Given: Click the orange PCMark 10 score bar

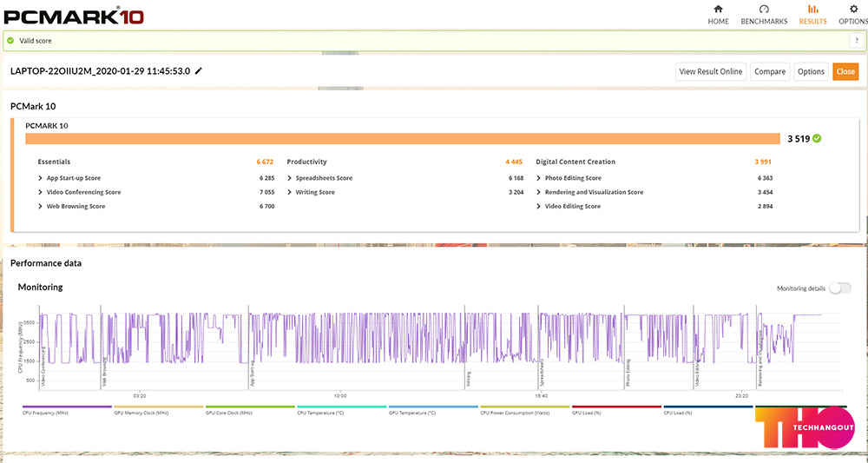Looking at the screenshot, I should tap(403, 138).
